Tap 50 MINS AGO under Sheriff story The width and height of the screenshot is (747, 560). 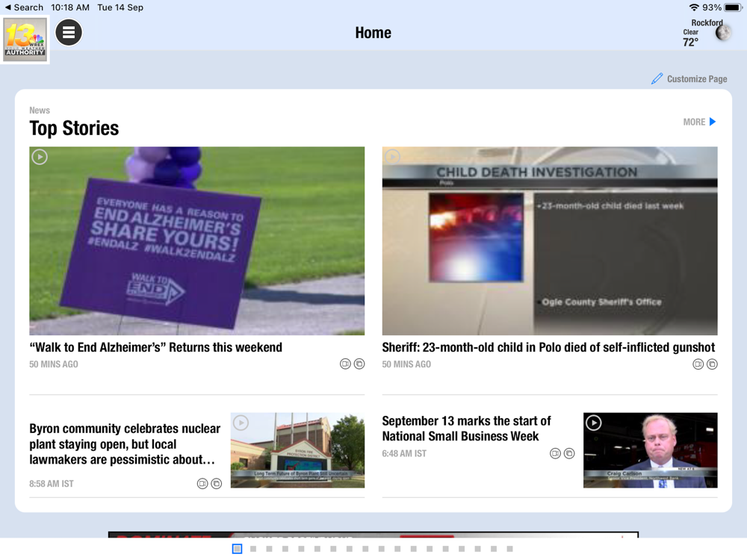406,364
